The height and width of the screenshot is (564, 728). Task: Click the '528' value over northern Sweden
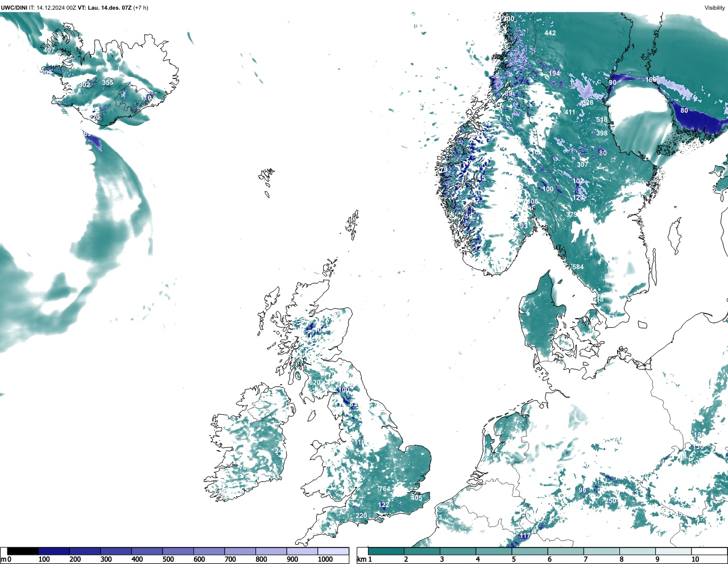[588, 103]
